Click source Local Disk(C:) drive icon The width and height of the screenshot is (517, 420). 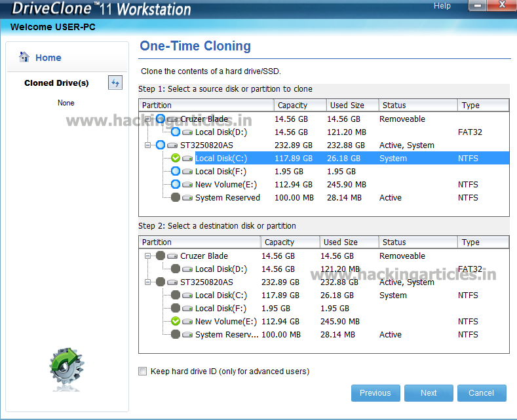pyautogui.click(x=187, y=159)
